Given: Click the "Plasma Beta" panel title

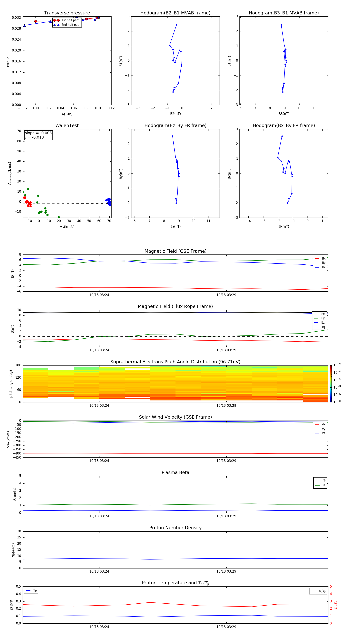Looking at the screenshot, I should pos(175,473).
